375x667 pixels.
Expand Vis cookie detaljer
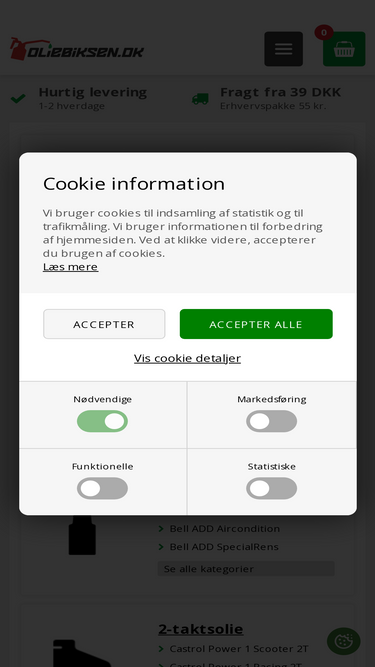tap(188, 358)
